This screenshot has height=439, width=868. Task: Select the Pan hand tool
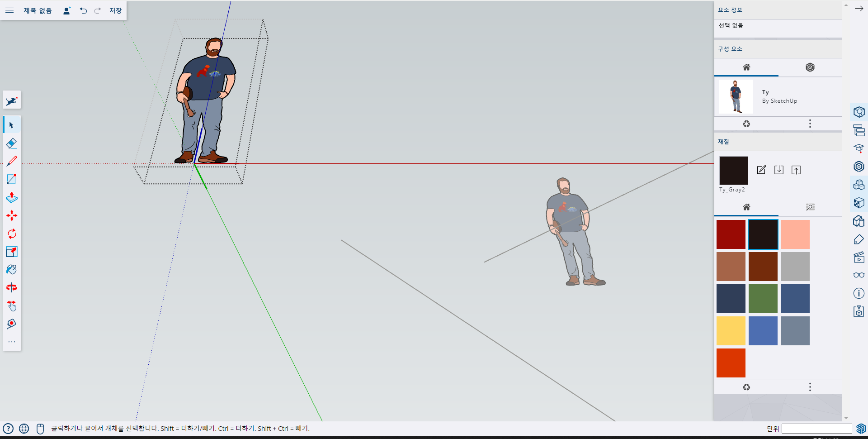pos(12,306)
